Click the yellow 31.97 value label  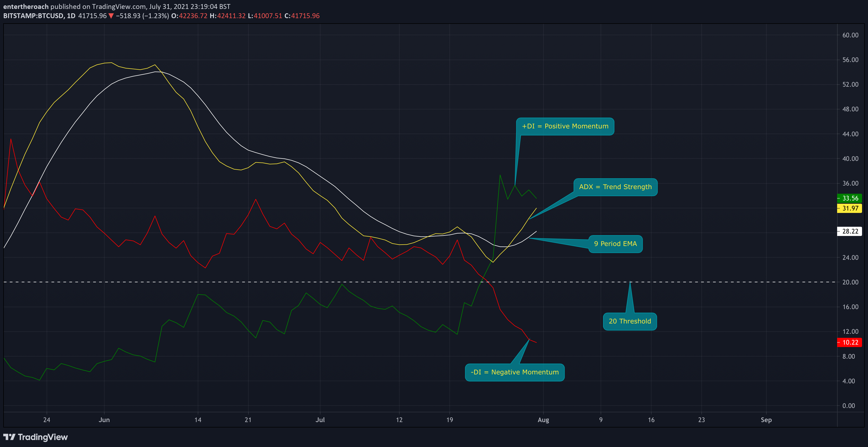point(850,208)
